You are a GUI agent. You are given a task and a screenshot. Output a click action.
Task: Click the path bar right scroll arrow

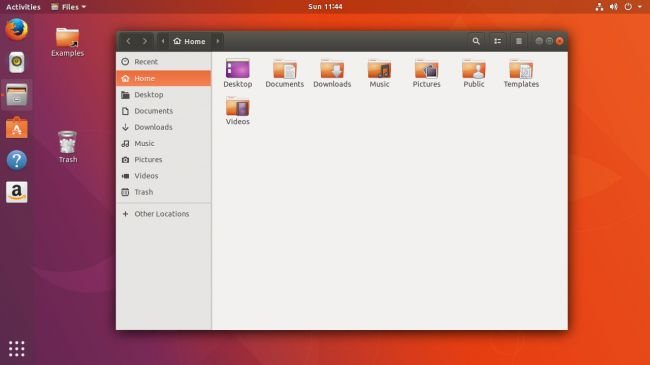pyautogui.click(x=218, y=41)
